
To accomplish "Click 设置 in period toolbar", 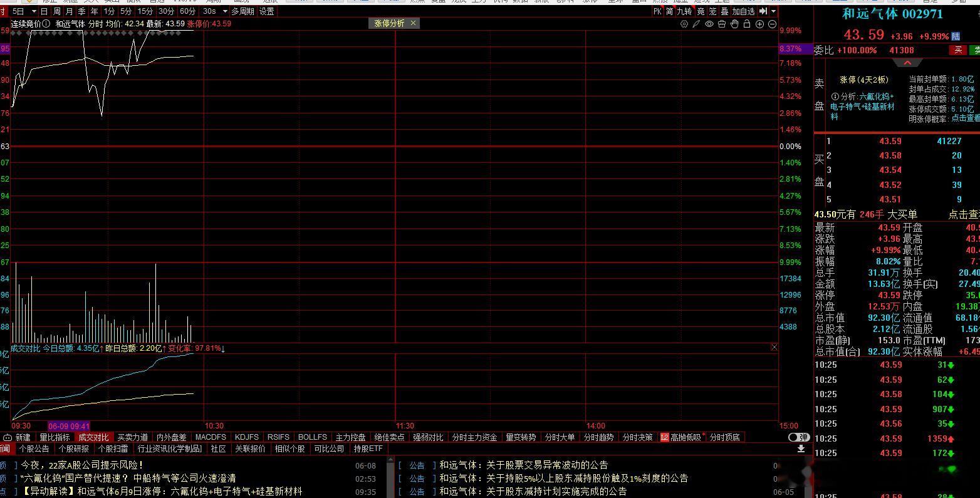I will pyautogui.click(x=267, y=11).
